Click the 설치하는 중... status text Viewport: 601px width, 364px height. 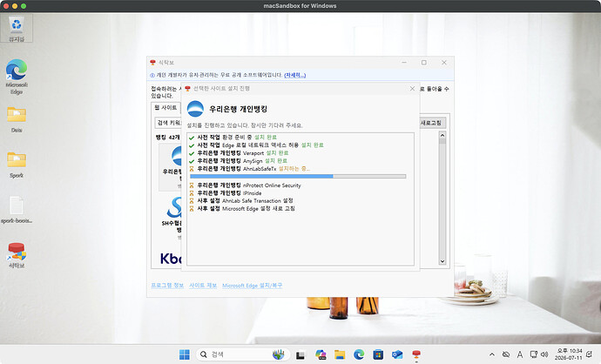tap(294, 169)
